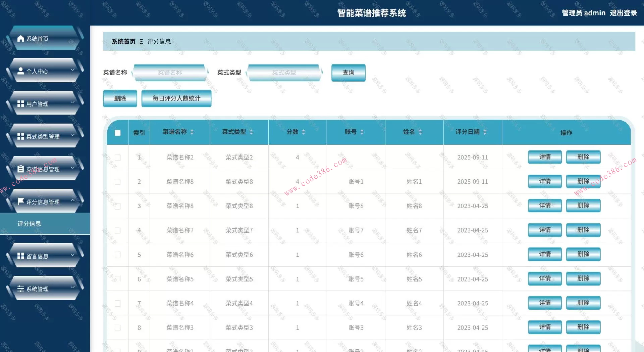Open 系统首页 from the breadcrumb

pyautogui.click(x=123, y=41)
